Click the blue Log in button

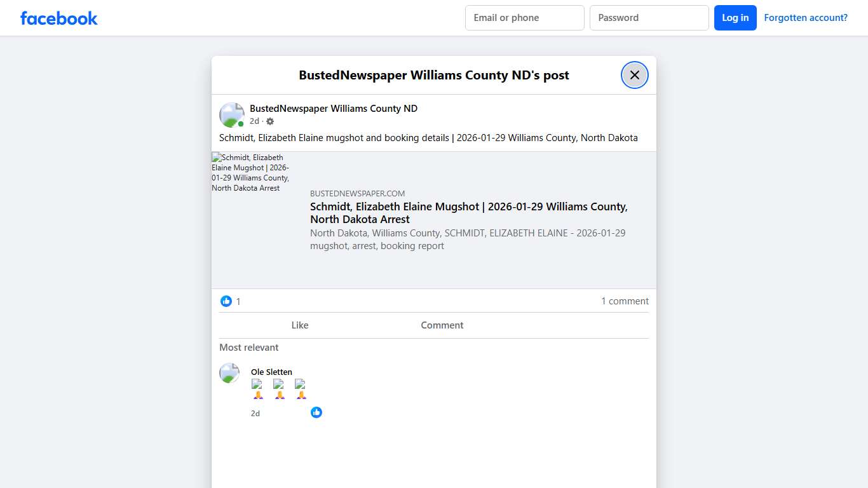pyautogui.click(x=735, y=18)
